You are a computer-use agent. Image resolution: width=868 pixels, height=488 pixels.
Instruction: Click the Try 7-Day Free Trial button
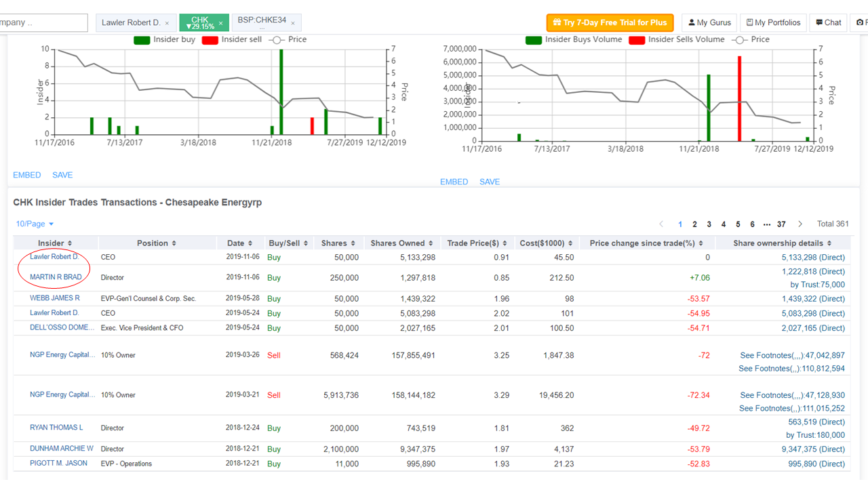tap(610, 22)
